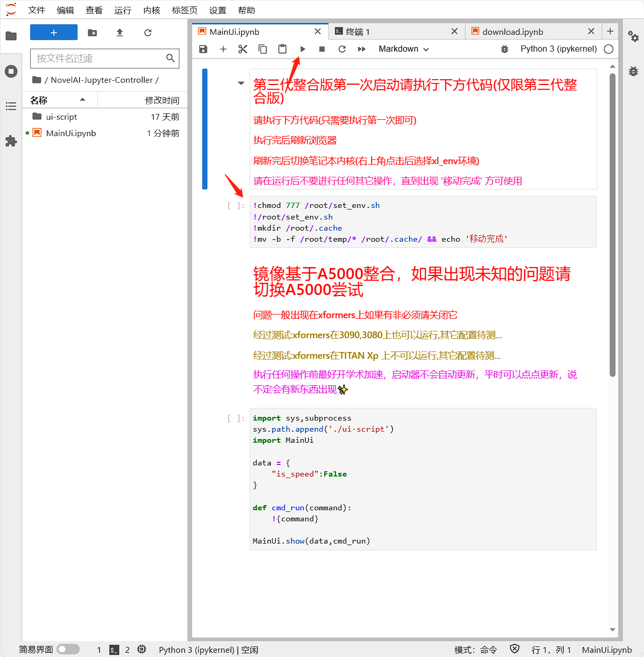Sort files by 名称 column header
The image size is (644, 657).
[39, 100]
